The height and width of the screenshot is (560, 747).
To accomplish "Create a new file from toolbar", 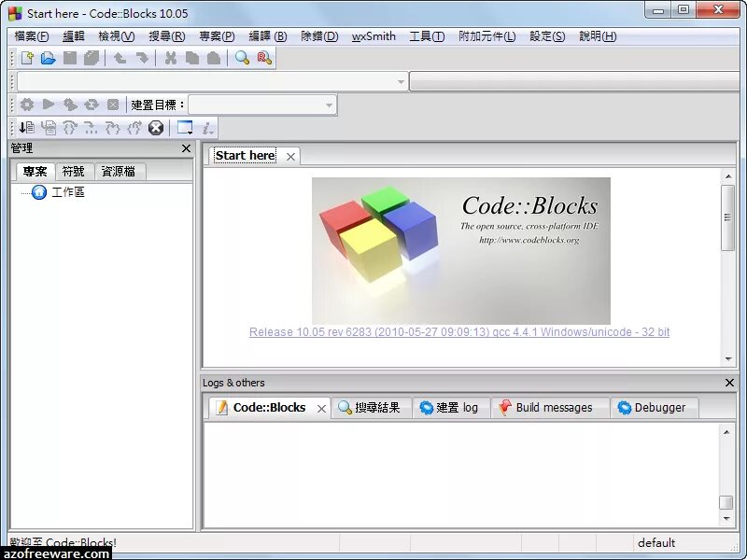I will pos(27,58).
